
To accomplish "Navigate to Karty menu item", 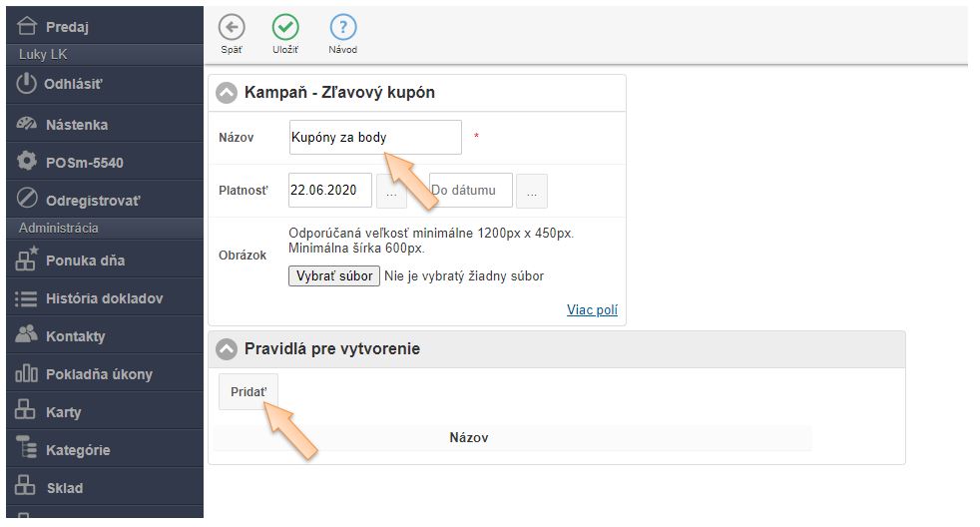I will pyautogui.click(x=63, y=412).
